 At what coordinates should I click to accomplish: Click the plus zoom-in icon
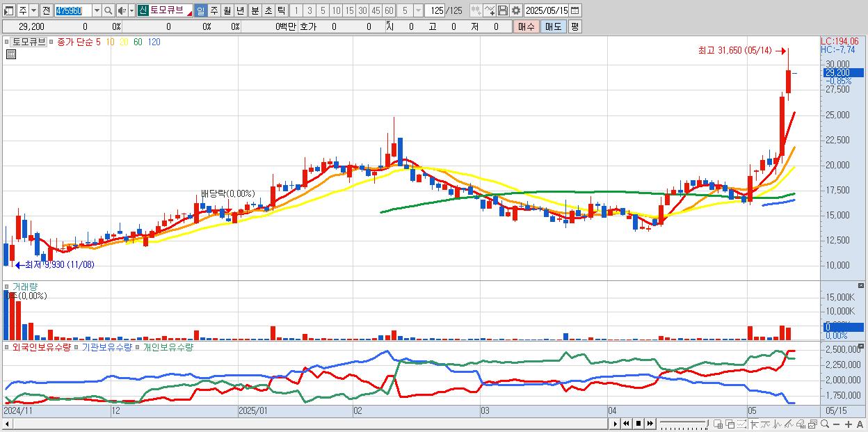pos(849,424)
